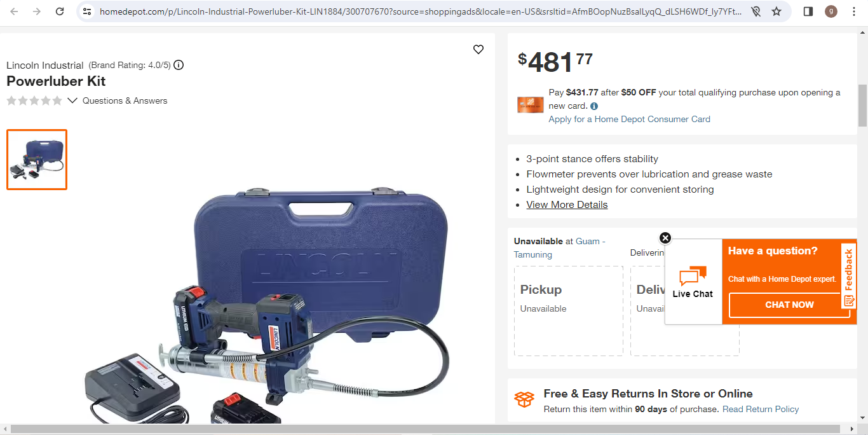Open brand rating info icon
Screen dimensions: 868x435
click(179, 65)
